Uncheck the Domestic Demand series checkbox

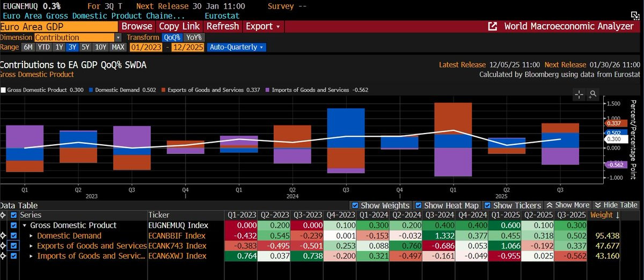click(x=13, y=235)
